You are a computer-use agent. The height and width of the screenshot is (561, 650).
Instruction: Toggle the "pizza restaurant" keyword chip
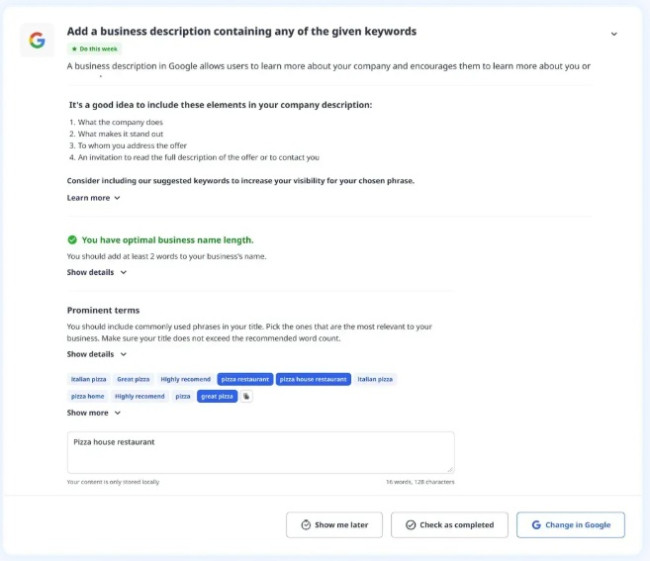click(245, 380)
